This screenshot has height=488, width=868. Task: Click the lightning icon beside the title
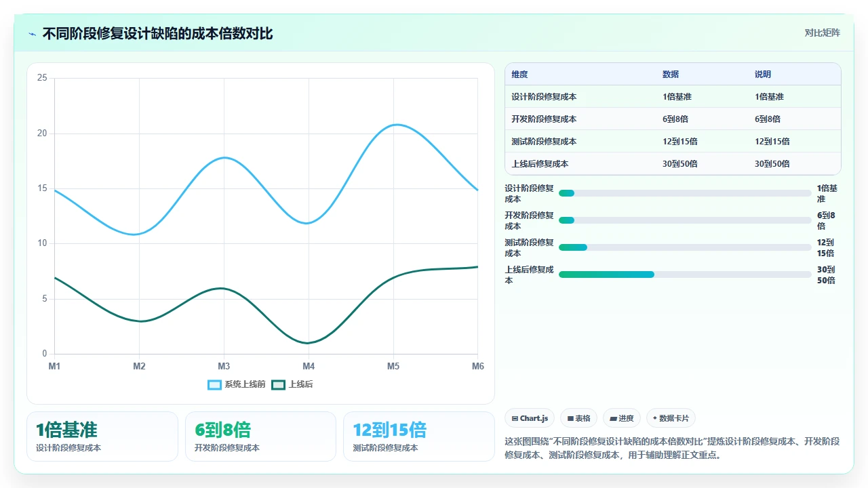33,34
